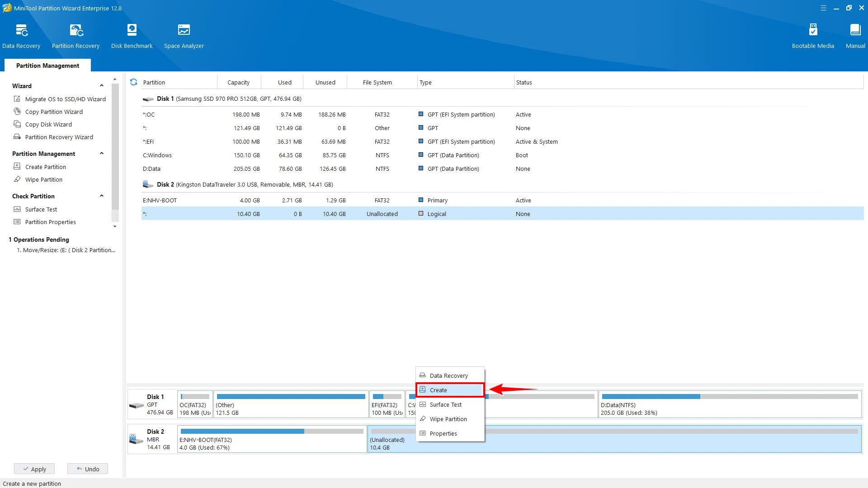Open the Bootable Media builder

[813, 36]
